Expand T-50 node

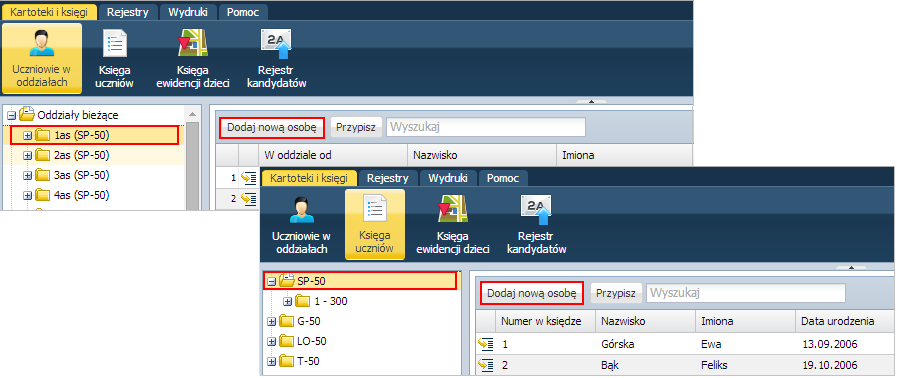[272, 362]
